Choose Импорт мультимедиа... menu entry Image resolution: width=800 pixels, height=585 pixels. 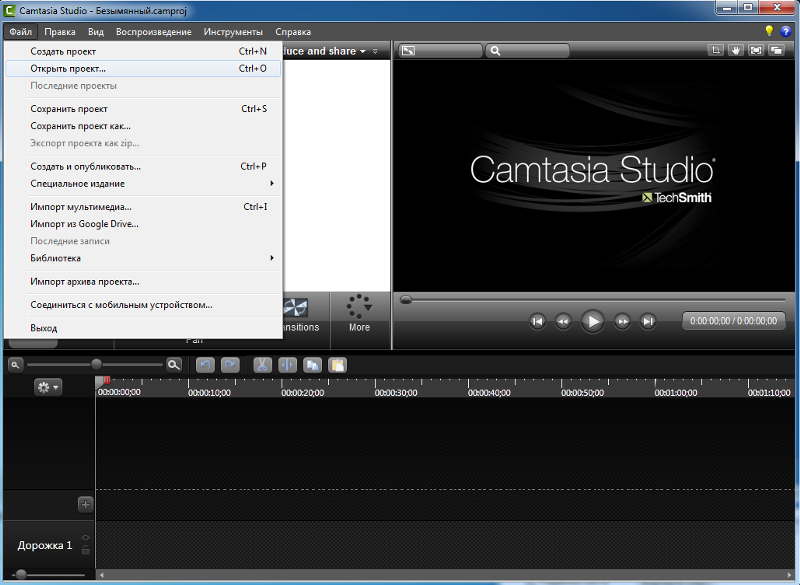(143, 207)
